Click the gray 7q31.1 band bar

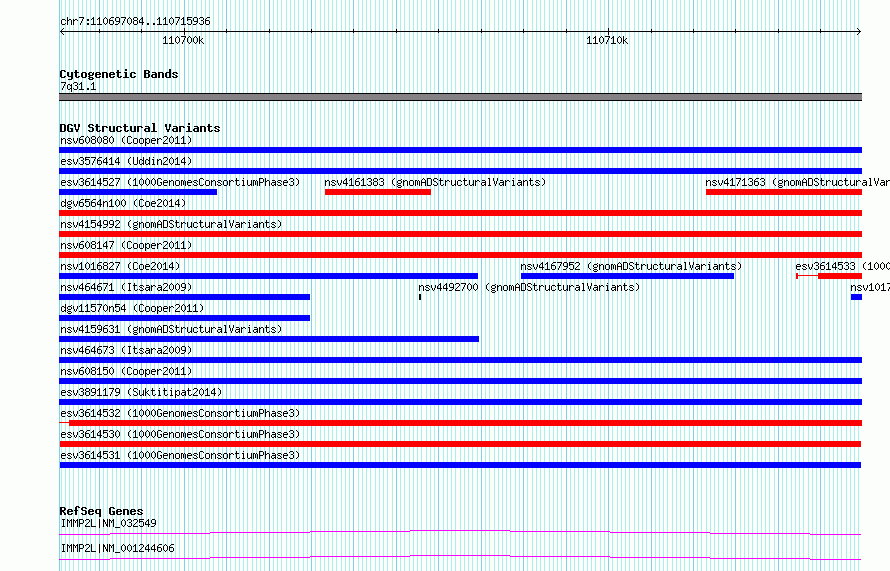460,97
